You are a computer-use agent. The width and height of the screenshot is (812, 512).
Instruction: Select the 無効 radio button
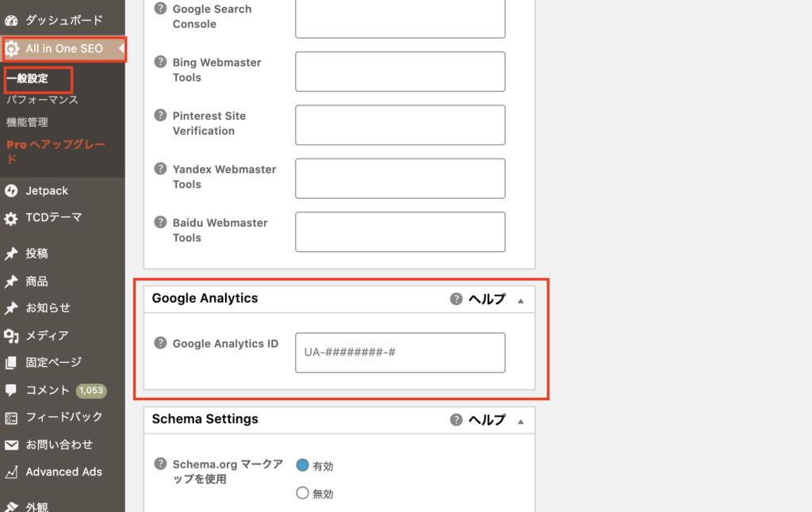[x=302, y=493]
